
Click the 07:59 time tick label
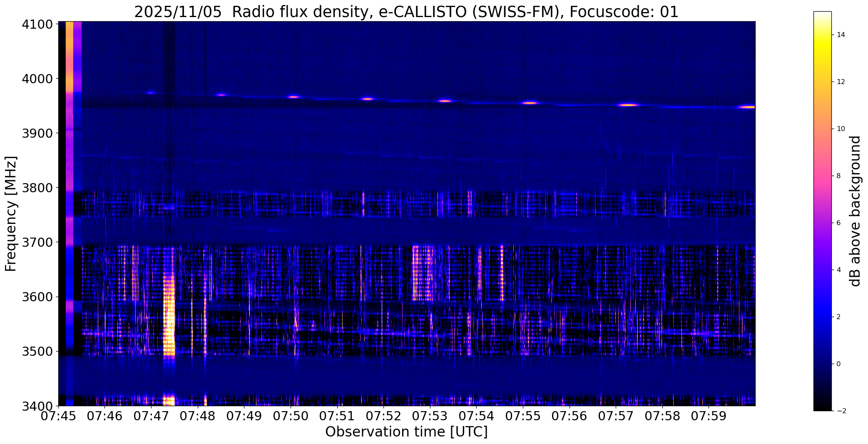click(709, 416)
